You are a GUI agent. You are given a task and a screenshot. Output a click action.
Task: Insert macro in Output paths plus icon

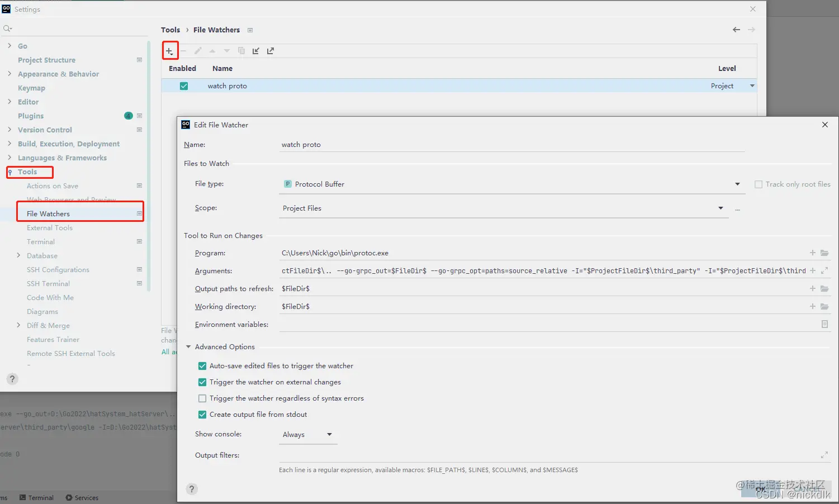pyautogui.click(x=813, y=288)
